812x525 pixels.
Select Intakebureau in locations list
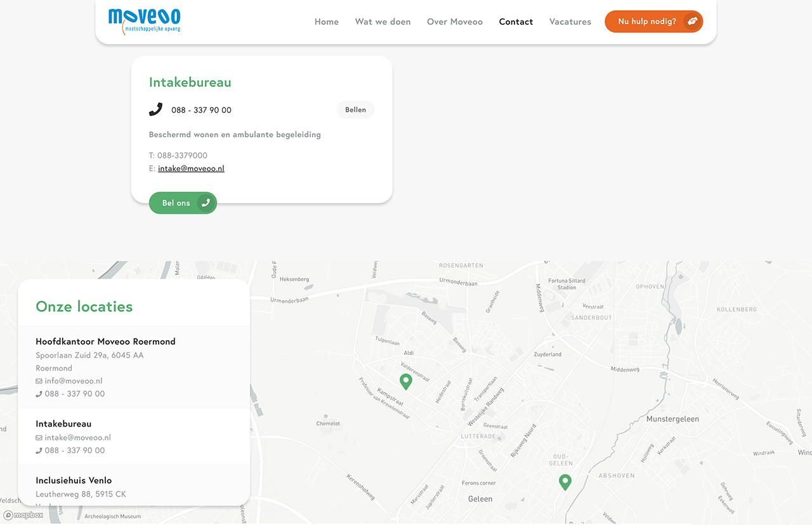63,423
